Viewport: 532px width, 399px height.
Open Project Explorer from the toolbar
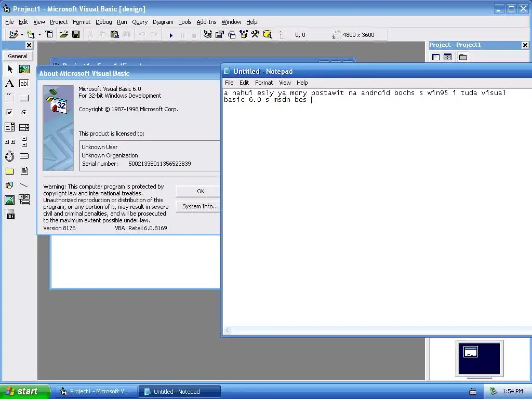click(x=208, y=35)
